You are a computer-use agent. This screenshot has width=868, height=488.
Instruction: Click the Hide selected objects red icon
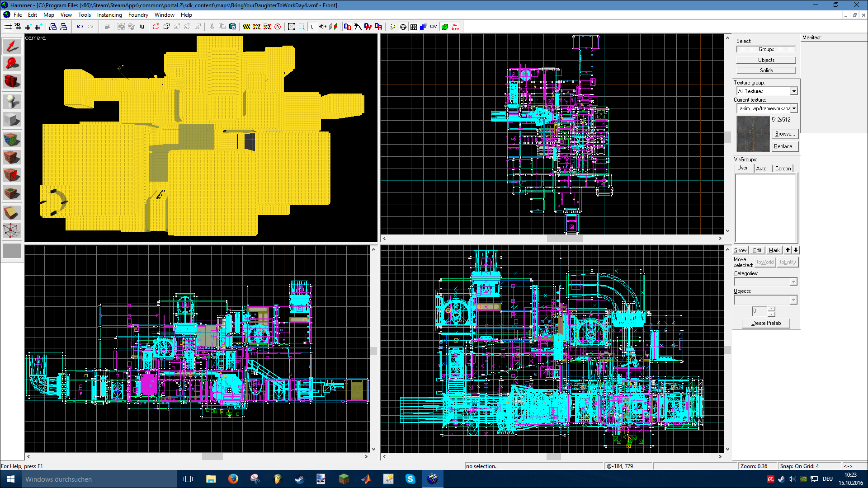click(x=156, y=27)
